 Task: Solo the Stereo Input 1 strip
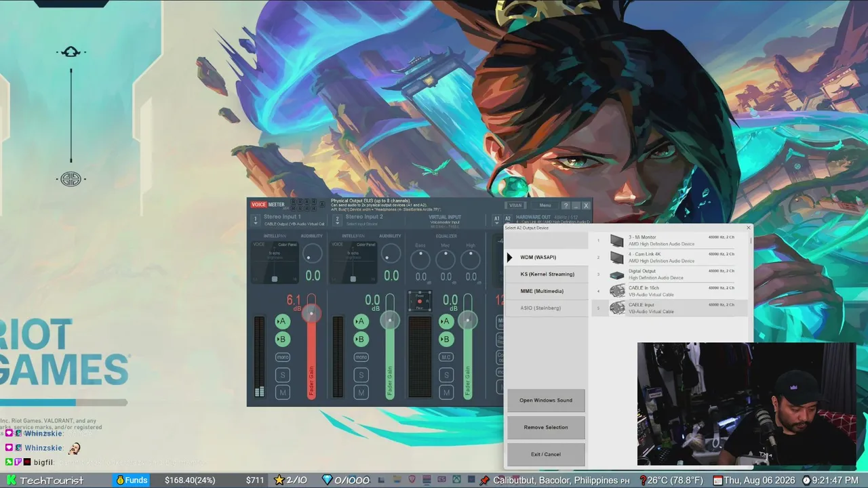coord(283,375)
